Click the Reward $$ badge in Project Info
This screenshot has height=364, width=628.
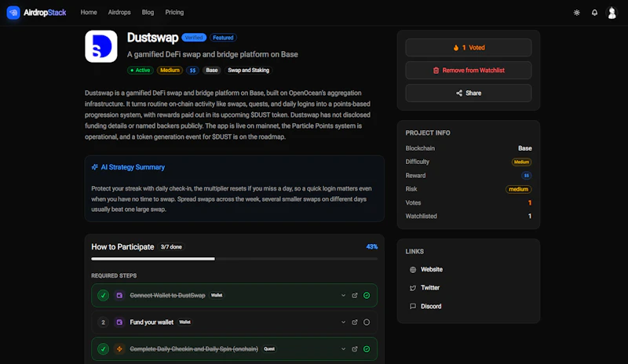[x=526, y=176]
